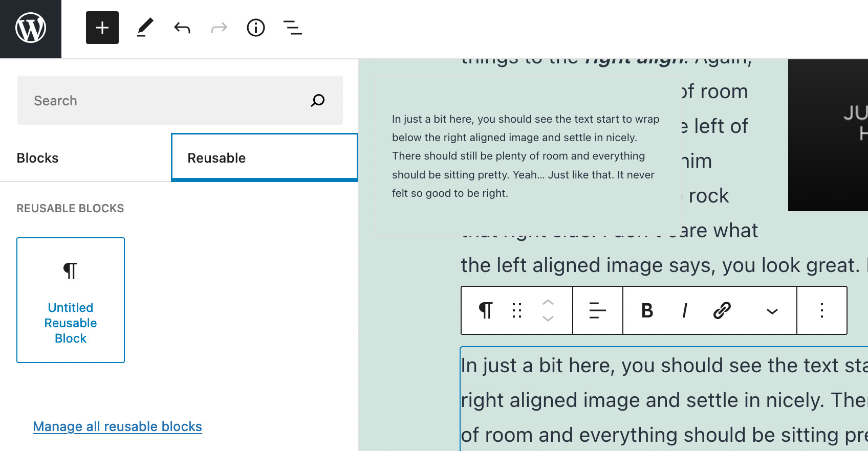Click the WordPress logo to exit editor
The width and height of the screenshot is (868, 451).
tap(31, 28)
